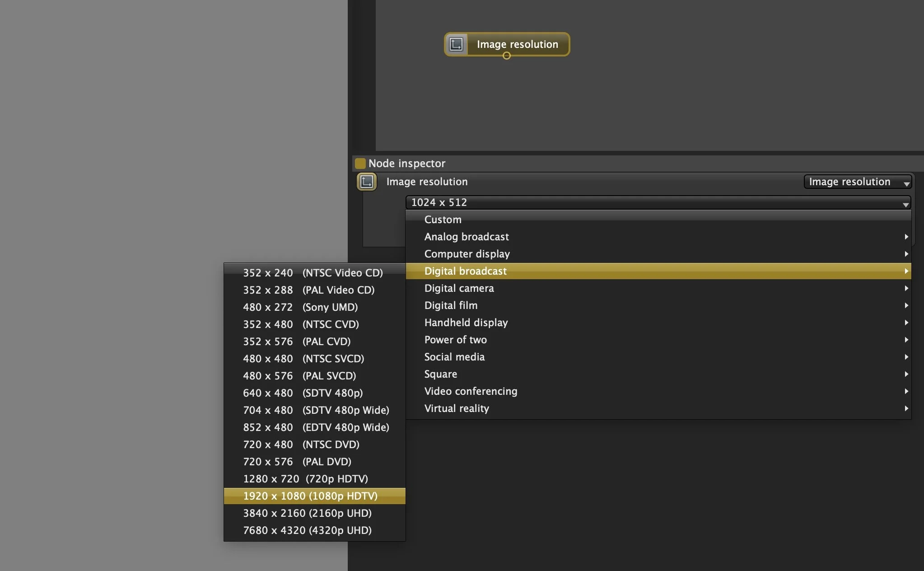Screen dimensions: 924x571
Task: Pick 720 x 576 (PAL DVD) resolution
Action: 297,462
